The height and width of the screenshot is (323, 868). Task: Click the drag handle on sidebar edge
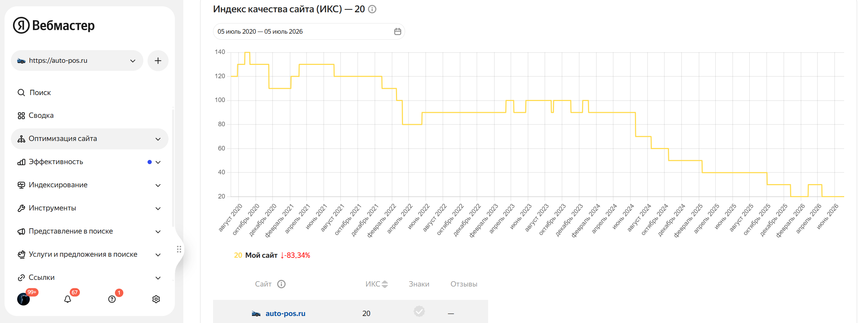coord(179,249)
